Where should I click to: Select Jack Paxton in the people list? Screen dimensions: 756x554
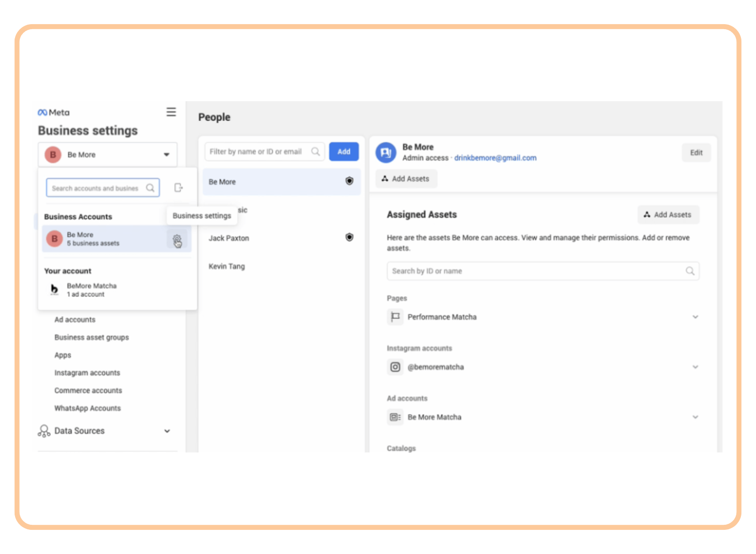coord(282,238)
